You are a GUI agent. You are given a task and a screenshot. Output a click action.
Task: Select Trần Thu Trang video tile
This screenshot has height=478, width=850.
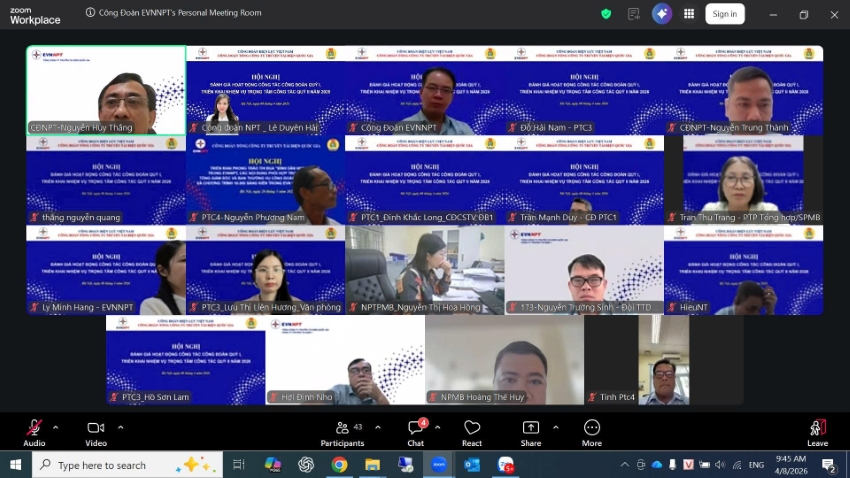(x=744, y=180)
